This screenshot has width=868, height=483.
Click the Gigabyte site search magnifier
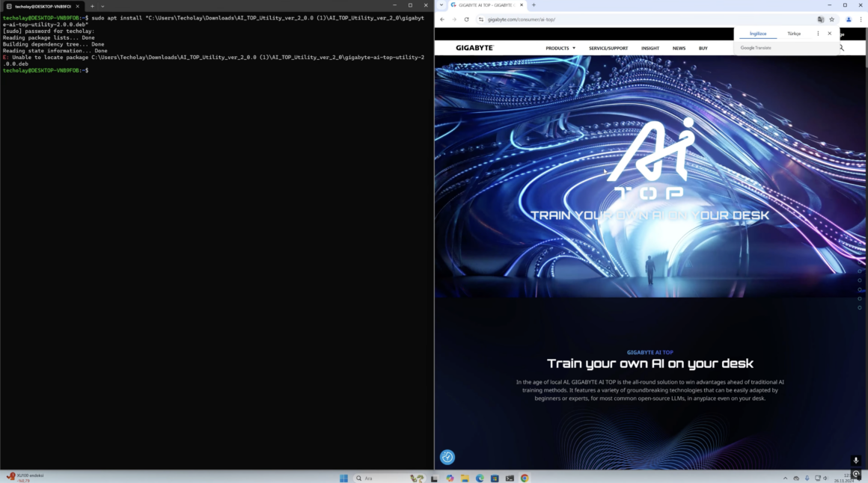[841, 48]
